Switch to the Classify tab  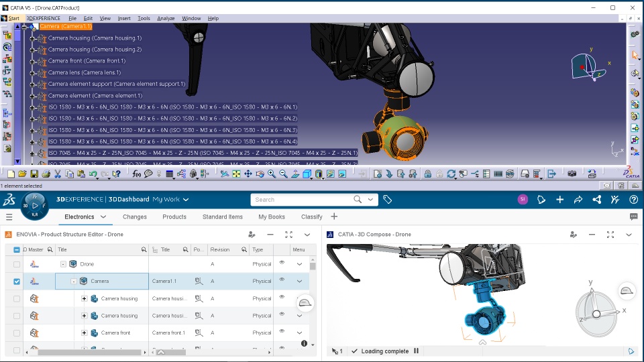click(x=312, y=217)
